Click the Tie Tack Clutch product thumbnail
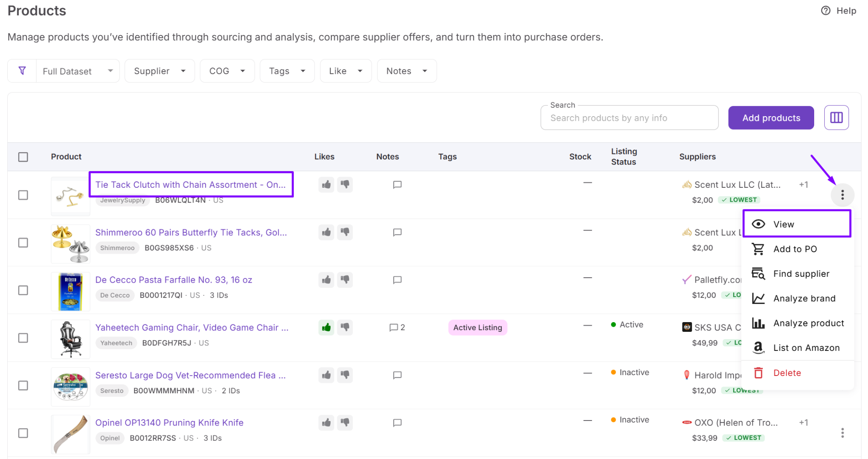Image resolution: width=868 pixels, height=459 pixels. click(x=70, y=196)
